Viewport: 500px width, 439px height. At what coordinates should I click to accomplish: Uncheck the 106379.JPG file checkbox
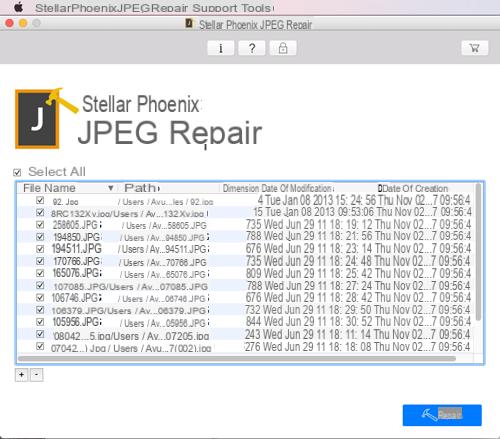pos(40,310)
